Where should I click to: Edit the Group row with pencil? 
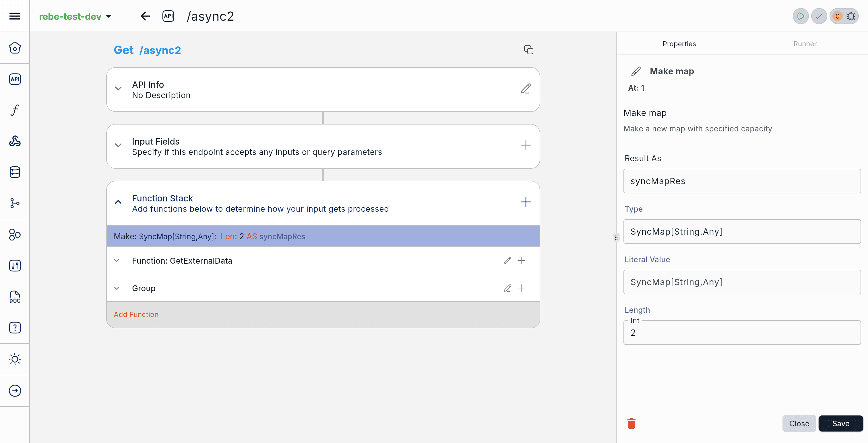pos(507,288)
